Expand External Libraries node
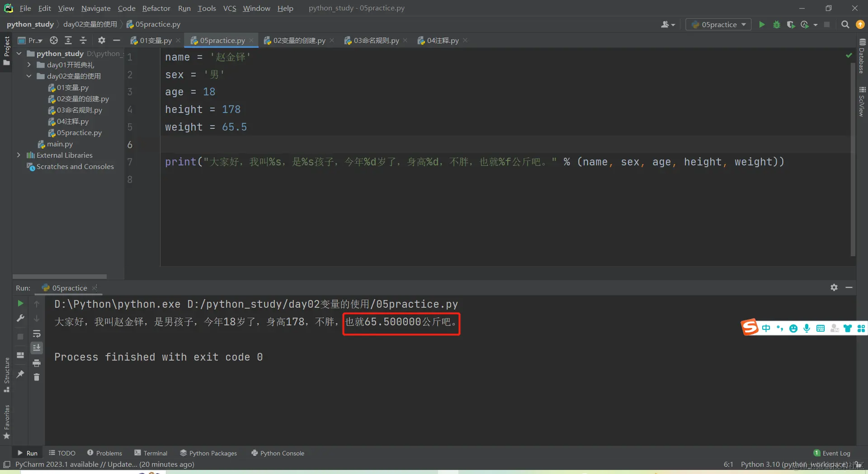This screenshot has width=868, height=474. pyautogui.click(x=19, y=155)
